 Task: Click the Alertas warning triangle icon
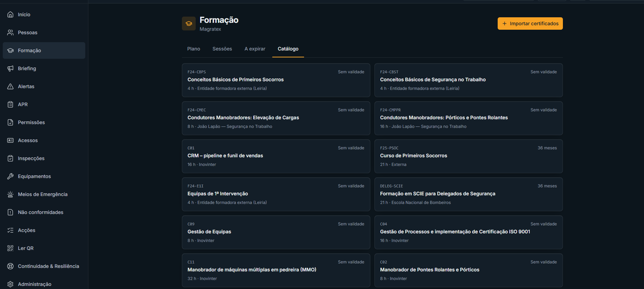pyautogui.click(x=10, y=86)
